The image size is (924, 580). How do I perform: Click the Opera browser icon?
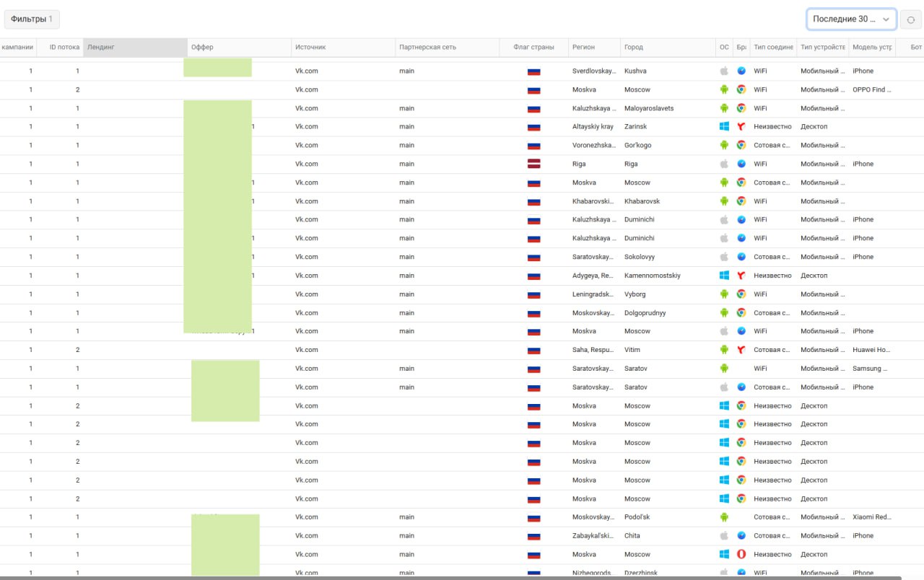point(741,555)
